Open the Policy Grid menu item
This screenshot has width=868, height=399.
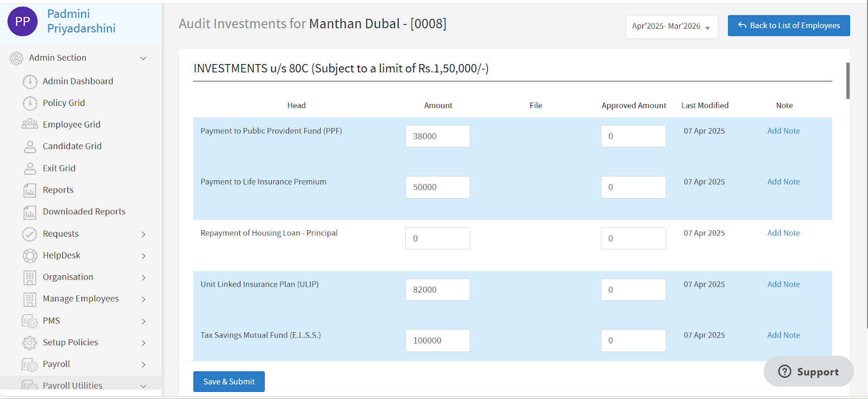[x=63, y=103]
